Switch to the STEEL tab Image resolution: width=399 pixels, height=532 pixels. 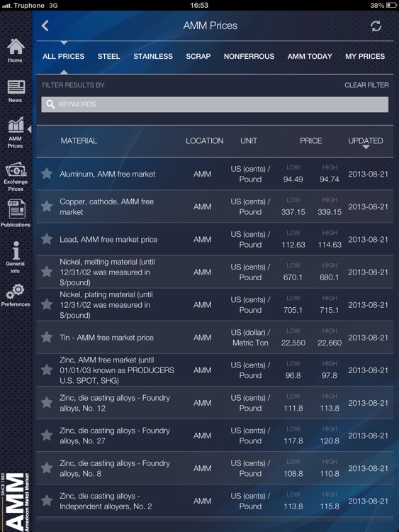[109, 56]
